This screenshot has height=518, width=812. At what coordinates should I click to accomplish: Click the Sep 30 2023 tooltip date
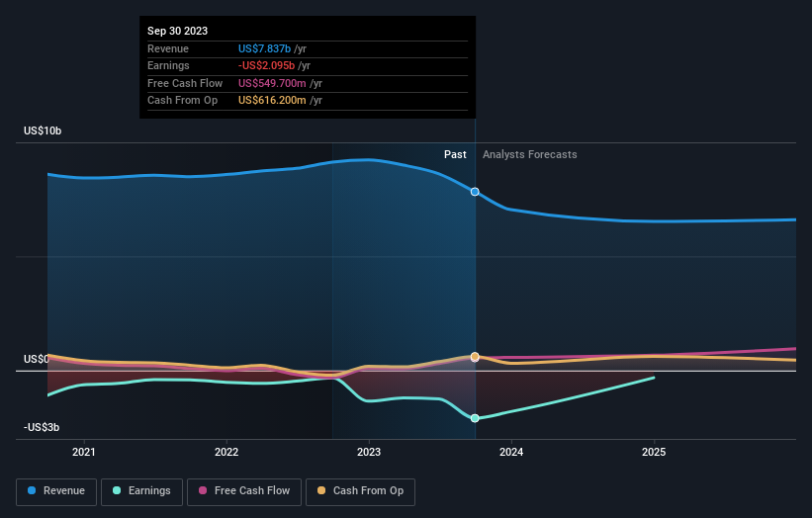(x=178, y=31)
